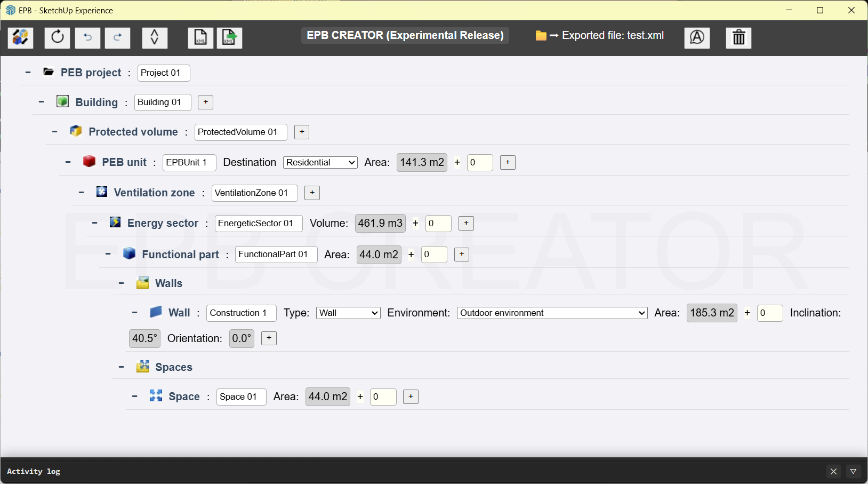Image resolution: width=868 pixels, height=484 pixels.
Task: Click the colored cubes sync button
Action: 21,38
